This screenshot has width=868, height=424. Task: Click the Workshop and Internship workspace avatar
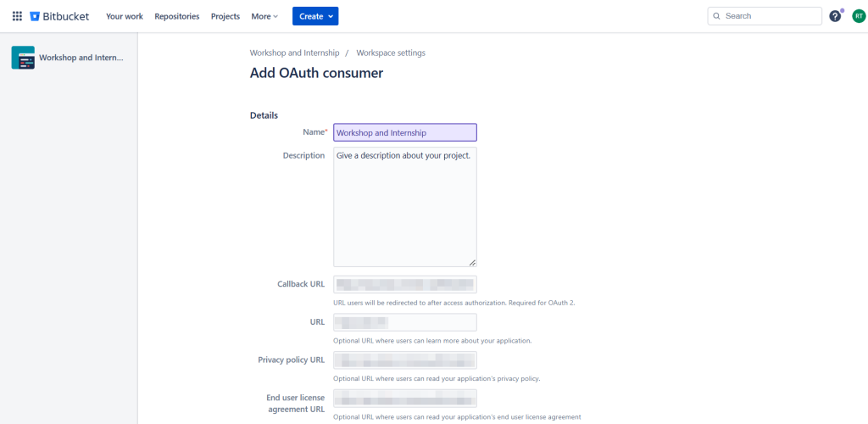click(x=23, y=58)
